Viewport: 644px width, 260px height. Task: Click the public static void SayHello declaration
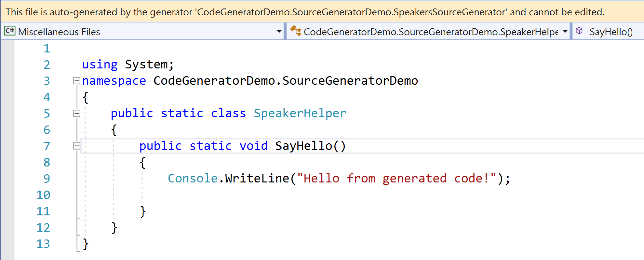(242, 146)
